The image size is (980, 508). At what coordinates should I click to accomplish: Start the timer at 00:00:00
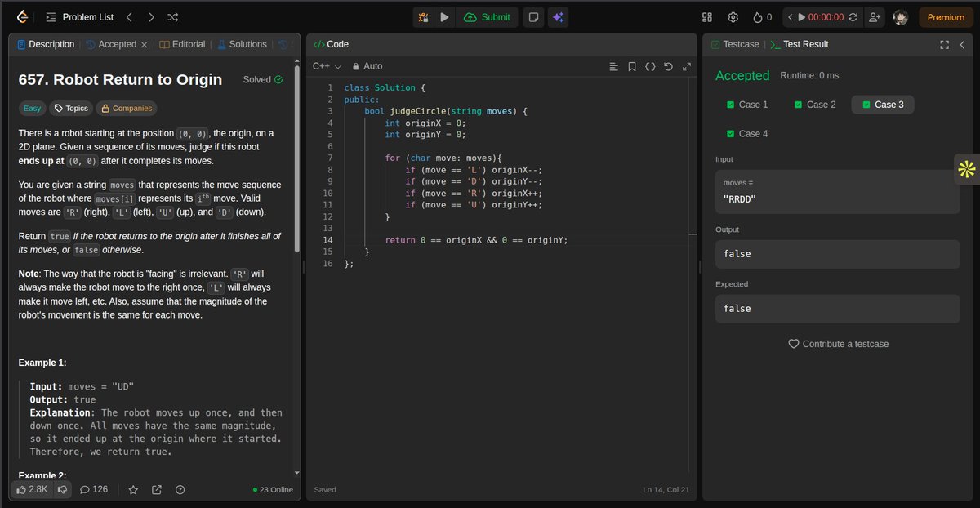tap(821, 17)
